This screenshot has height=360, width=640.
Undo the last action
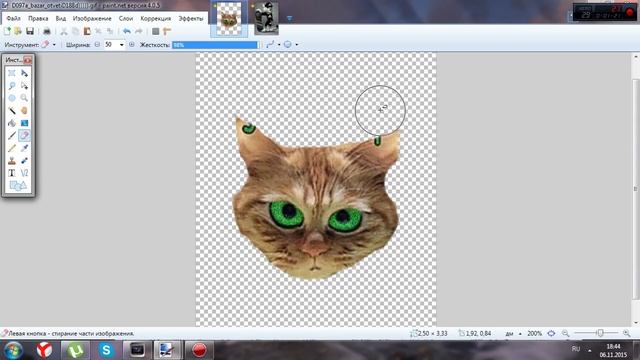[x=127, y=31]
